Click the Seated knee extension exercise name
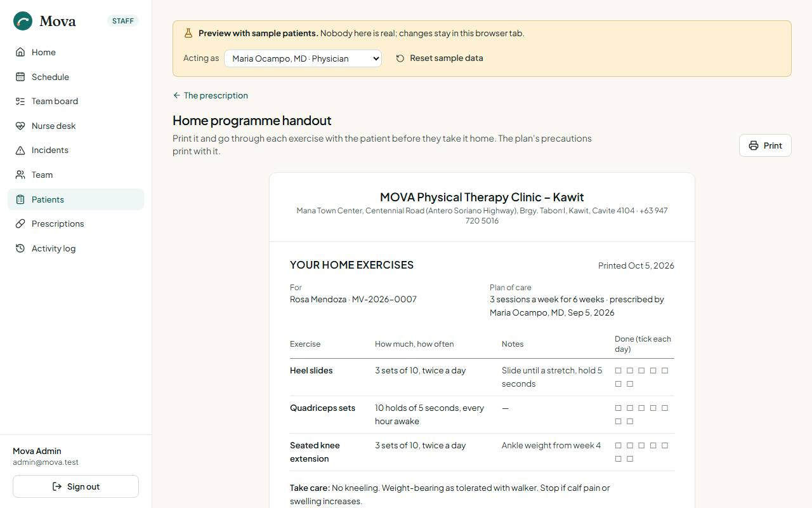 (x=315, y=452)
